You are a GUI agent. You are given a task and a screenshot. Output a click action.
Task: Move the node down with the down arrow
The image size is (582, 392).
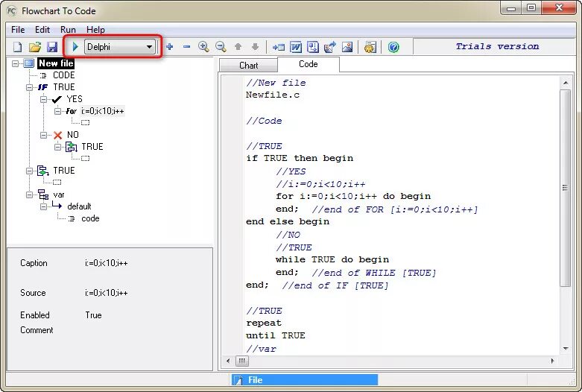click(x=255, y=47)
